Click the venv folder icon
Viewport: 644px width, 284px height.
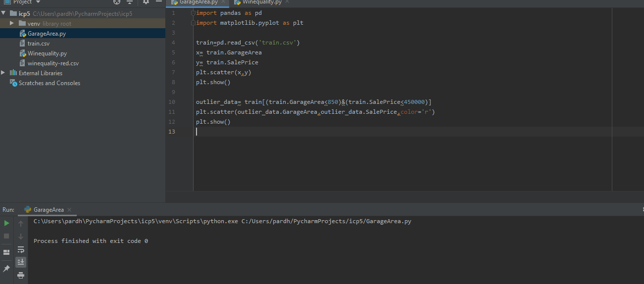(22, 24)
